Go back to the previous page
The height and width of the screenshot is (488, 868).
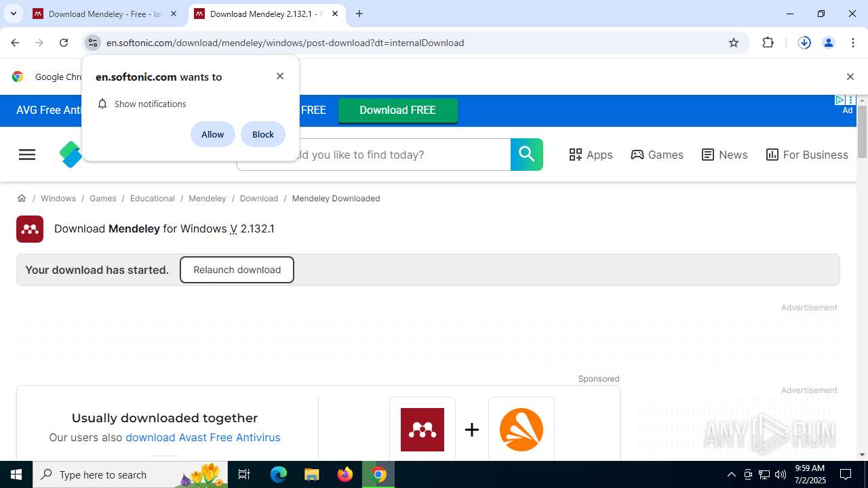(15, 43)
